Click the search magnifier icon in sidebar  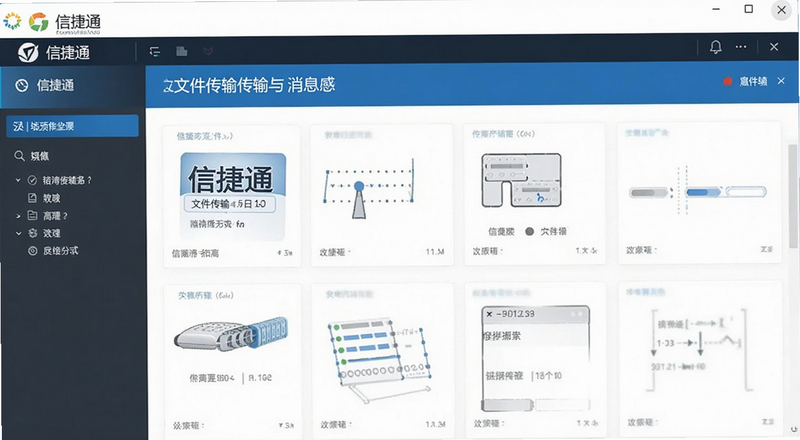(19, 156)
